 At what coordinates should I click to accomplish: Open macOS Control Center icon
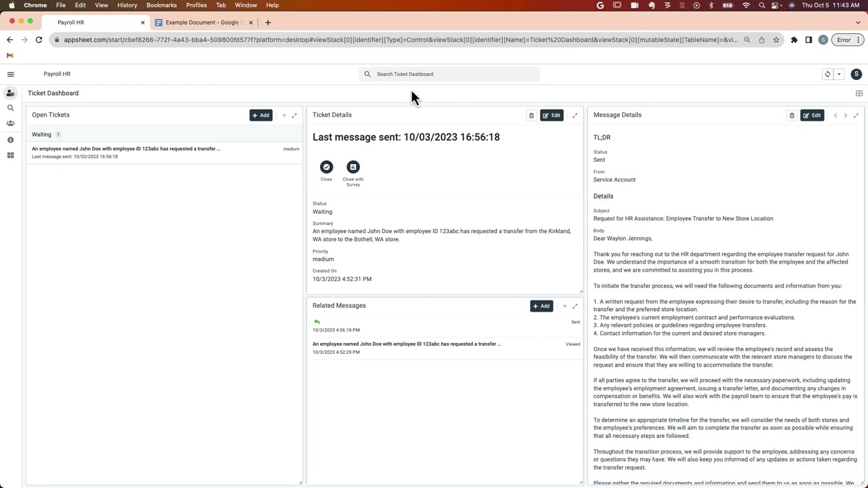776,5
